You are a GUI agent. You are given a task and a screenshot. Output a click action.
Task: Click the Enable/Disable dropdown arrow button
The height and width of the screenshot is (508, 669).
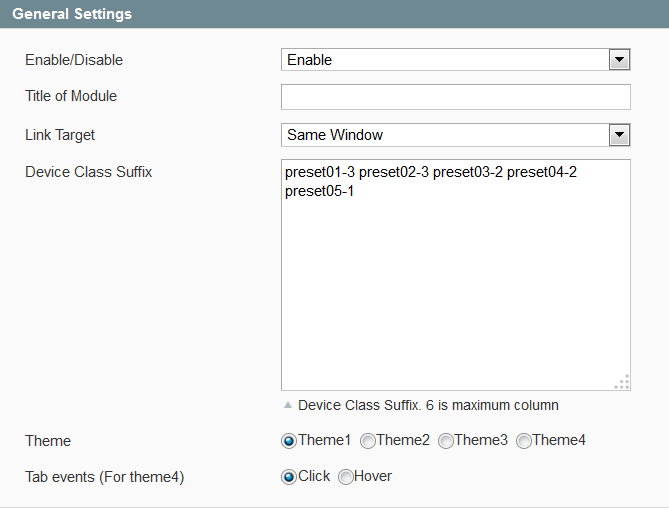pyautogui.click(x=619, y=60)
